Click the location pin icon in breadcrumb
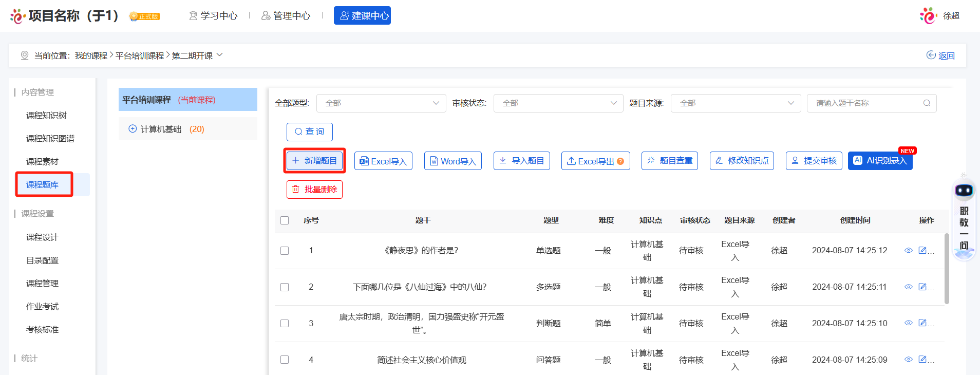The image size is (980, 375). click(25, 55)
